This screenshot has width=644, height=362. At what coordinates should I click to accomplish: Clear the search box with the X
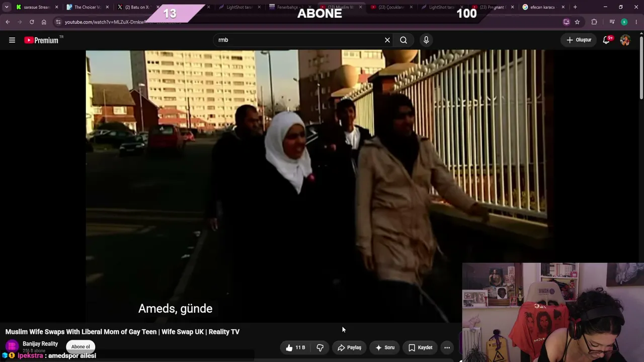(x=387, y=40)
